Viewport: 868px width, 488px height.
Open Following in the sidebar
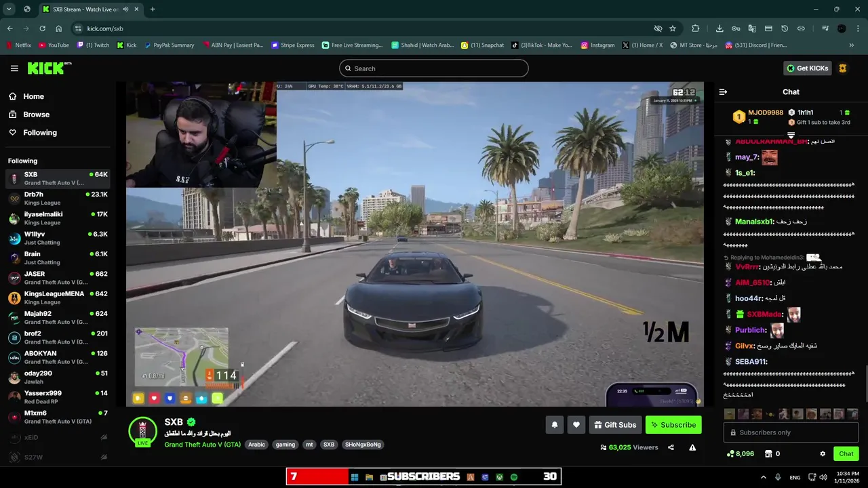pyautogui.click(x=40, y=133)
